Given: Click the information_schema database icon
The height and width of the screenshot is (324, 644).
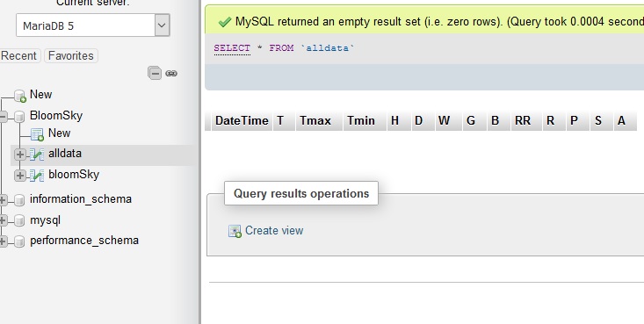Looking at the screenshot, I should click(19, 200).
